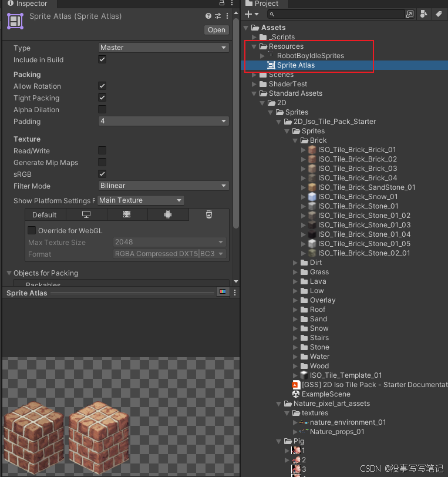
Task: Toggle the sRGB checkbox
Action: (x=102, y=174)
